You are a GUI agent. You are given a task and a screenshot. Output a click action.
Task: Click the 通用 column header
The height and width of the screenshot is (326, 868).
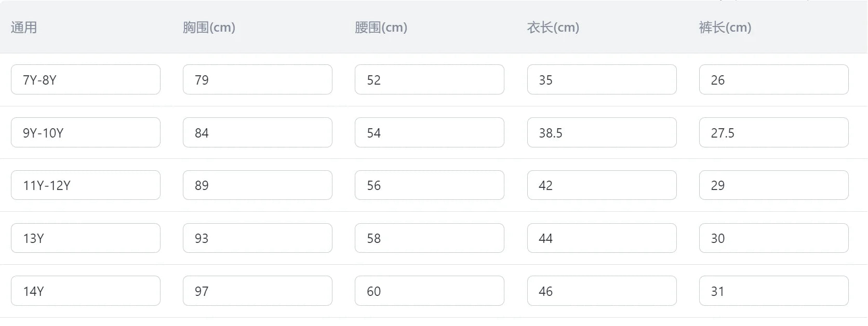(23, 27)
